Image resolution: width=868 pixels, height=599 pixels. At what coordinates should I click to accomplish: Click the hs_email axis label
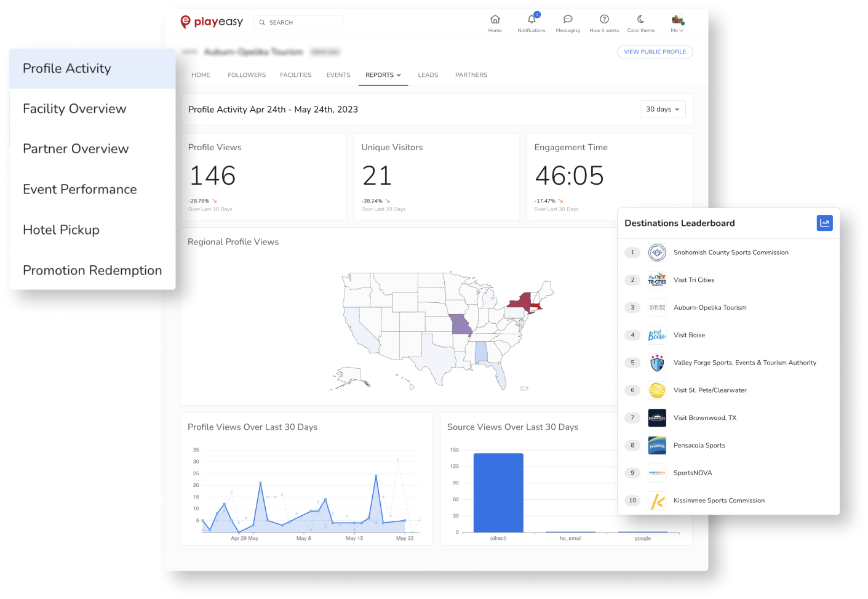pyautogui.click(x=570, y=539)
